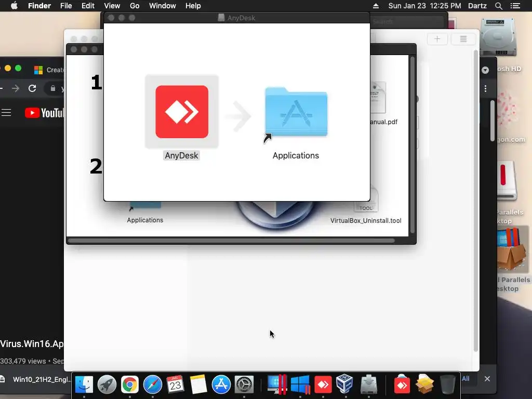Open the Applications folder shortcut in AnyDesk window
This screenshot has height=399, width=532.
[296, 112]
